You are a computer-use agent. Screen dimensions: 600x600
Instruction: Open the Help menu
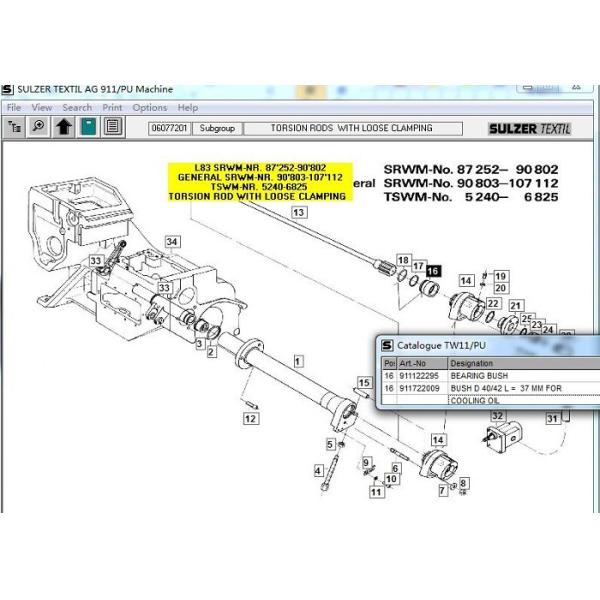(x=188, y=107)
